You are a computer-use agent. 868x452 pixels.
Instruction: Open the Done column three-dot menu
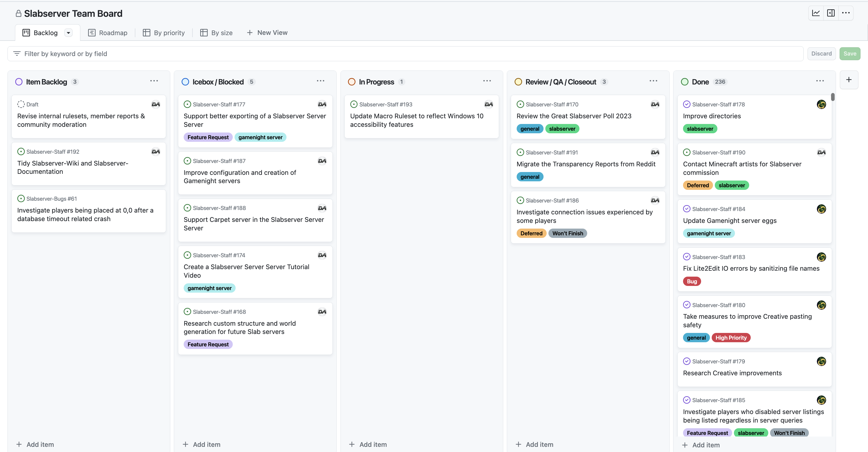(820, 81)
